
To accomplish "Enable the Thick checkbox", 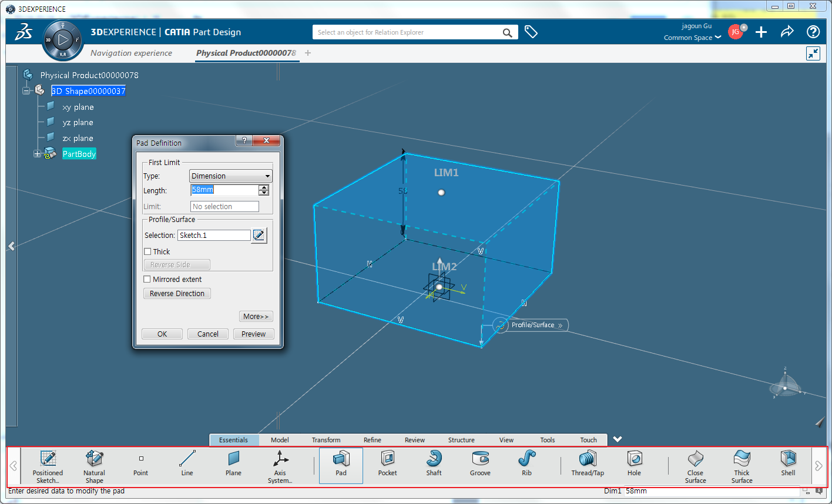I will tap(147, 251).
